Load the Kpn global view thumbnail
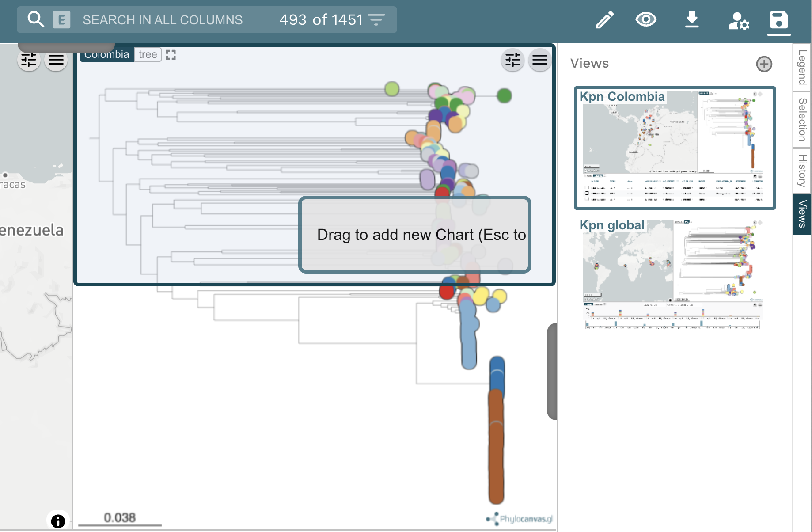This screenshot has height=532, width=812. click(x=674, y=274)
